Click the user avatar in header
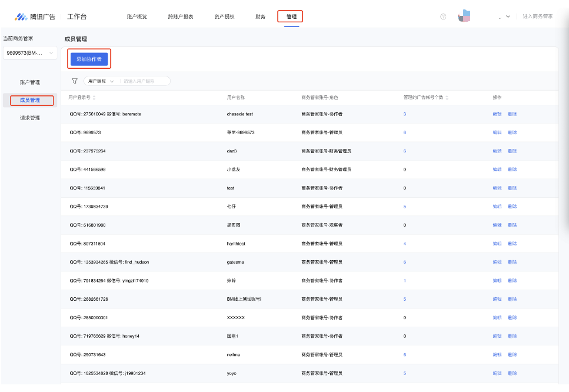Viewport: 569px width, 392px height. [x=464, y=16]
